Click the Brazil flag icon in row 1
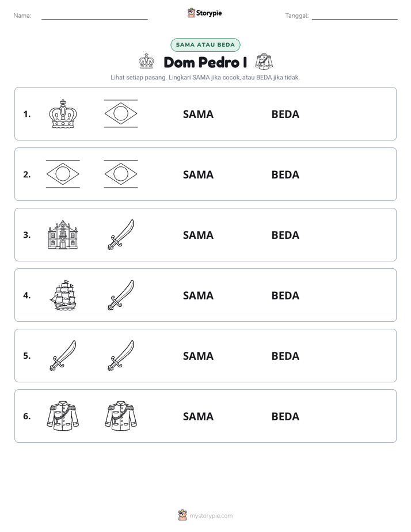Image resolution: width=411 pixels, height=532 pixels. tap(121, 113)
